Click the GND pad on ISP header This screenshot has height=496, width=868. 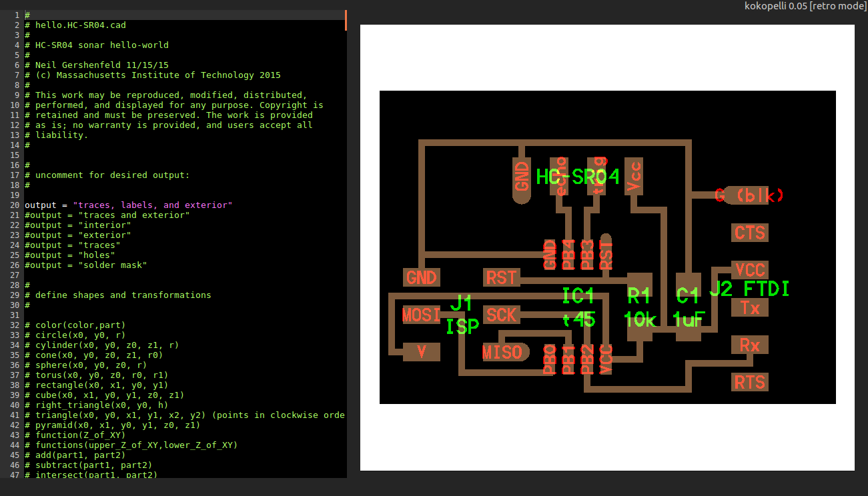tap(422, 277)
